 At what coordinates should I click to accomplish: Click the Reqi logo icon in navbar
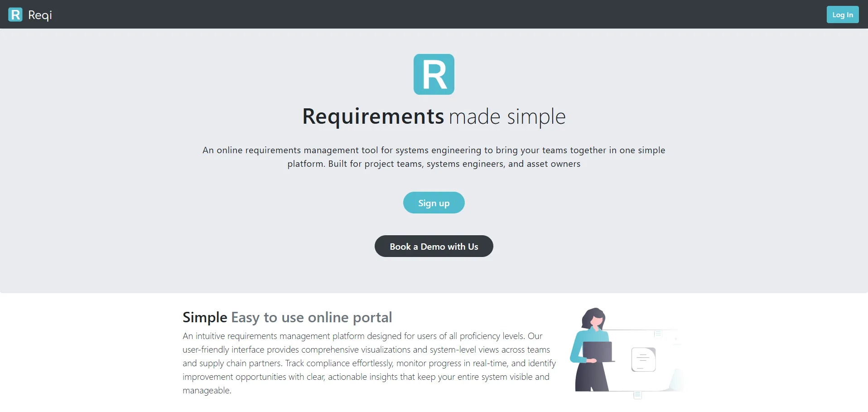pos(15,15)
